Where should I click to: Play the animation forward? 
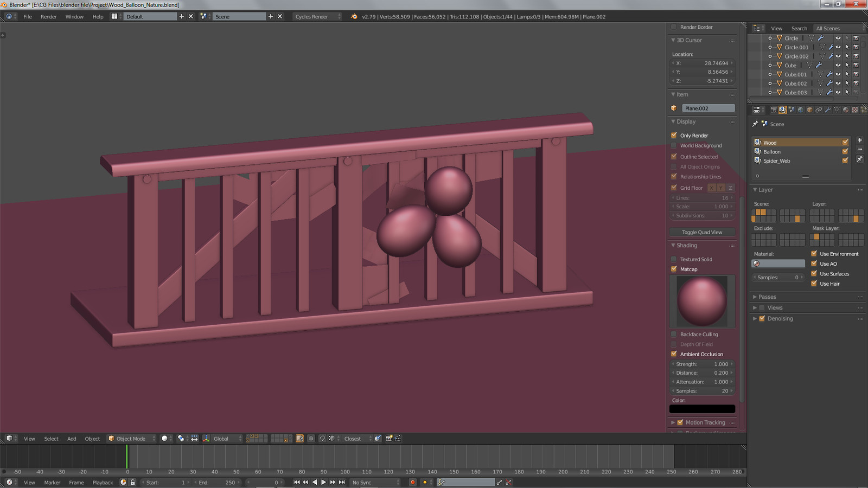click(324, 482)
